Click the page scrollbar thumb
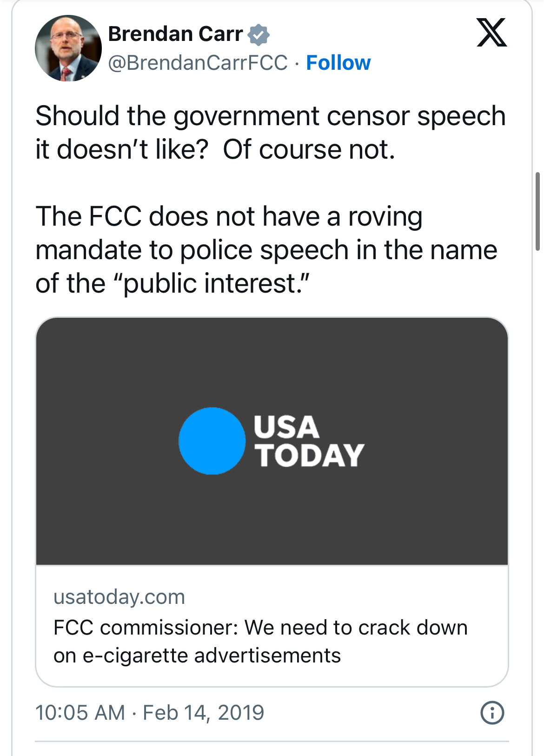The image size is (544, 756). click(x=538, y=211)
